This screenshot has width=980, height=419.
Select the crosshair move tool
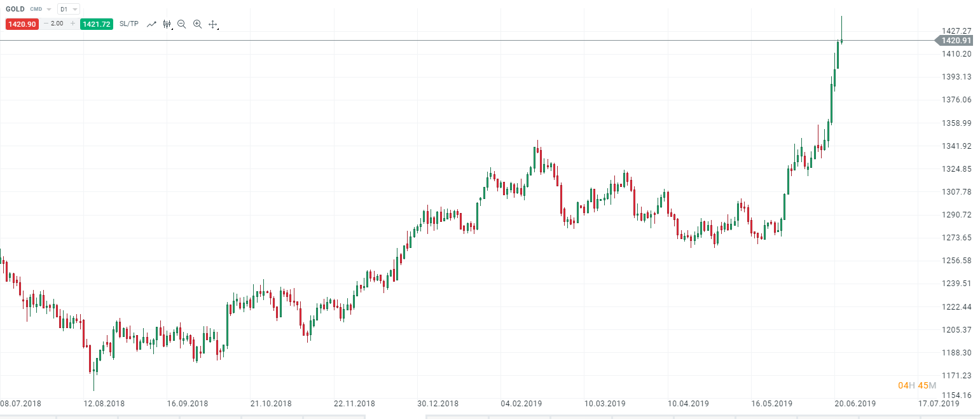pos(213,24)
